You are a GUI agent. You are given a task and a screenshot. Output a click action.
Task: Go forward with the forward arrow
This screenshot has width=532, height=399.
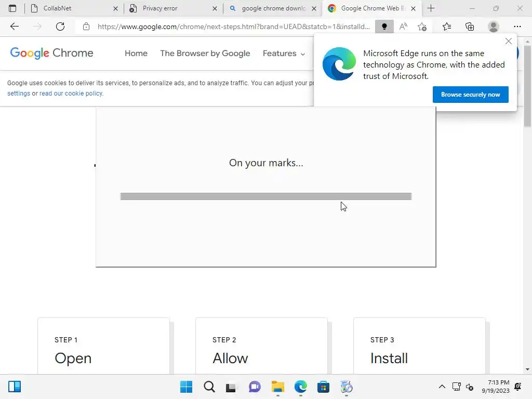(x=37, y=26)
